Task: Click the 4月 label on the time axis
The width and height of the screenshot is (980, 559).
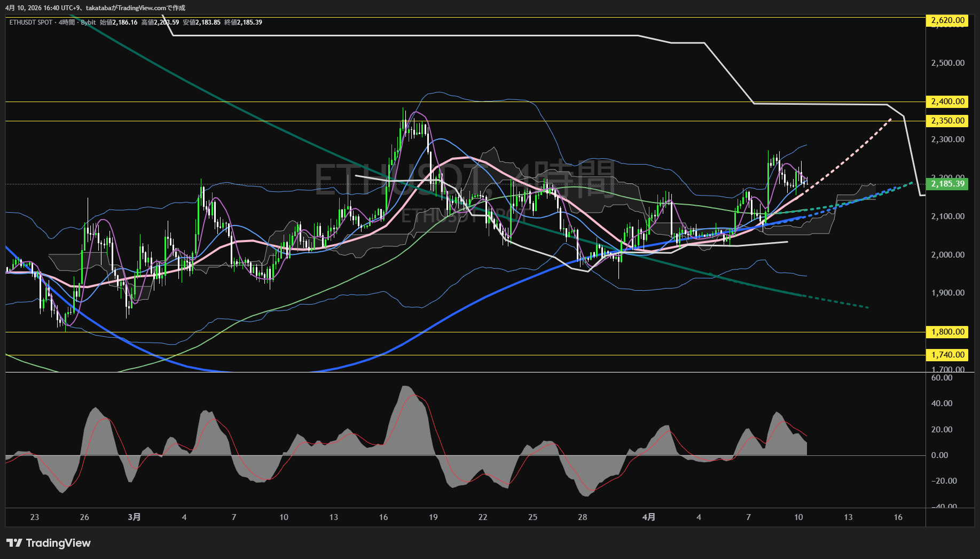Action: point(648,517)
